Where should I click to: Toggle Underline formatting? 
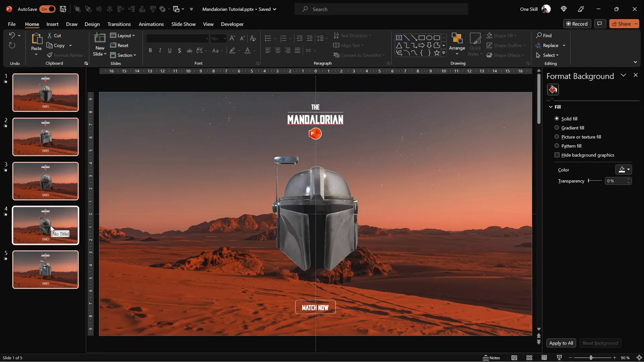[170, 50]
